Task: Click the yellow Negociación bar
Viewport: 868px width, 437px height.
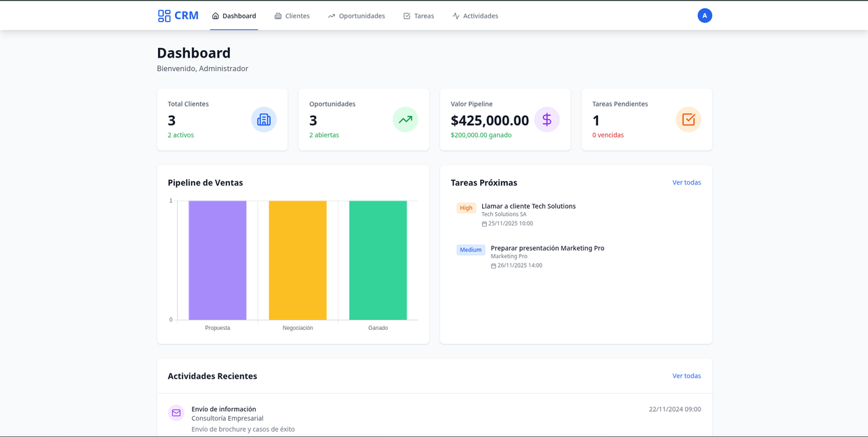Action: coord(298,260)
